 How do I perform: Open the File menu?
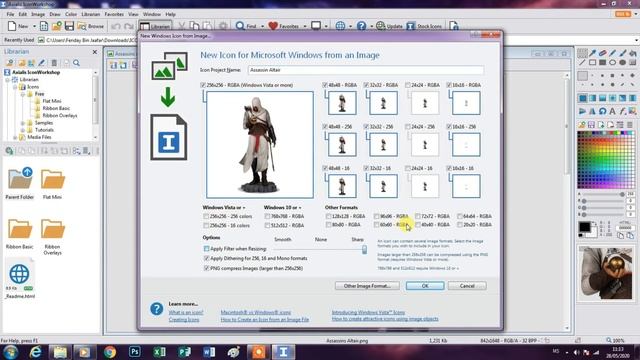tap(10, 14)
